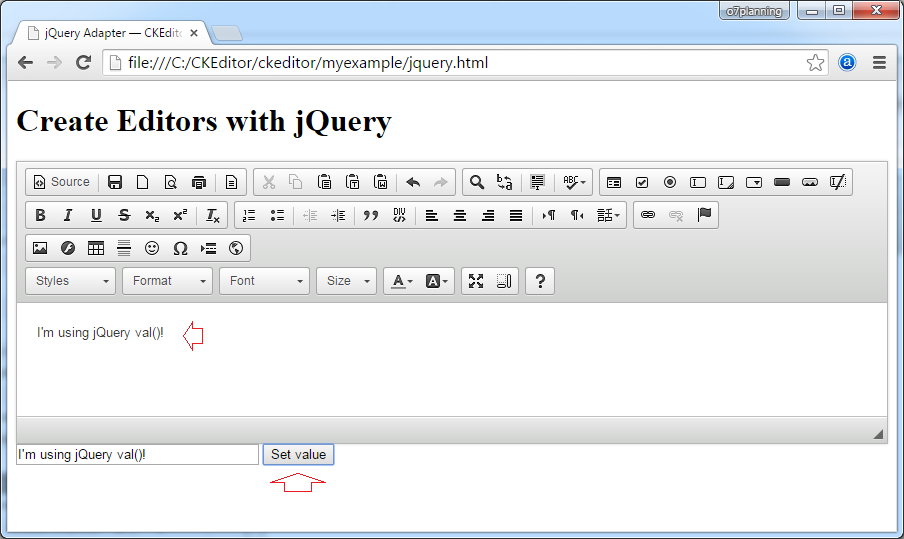
Task: Insert a Text Field
Action: [x=698, y=182]
